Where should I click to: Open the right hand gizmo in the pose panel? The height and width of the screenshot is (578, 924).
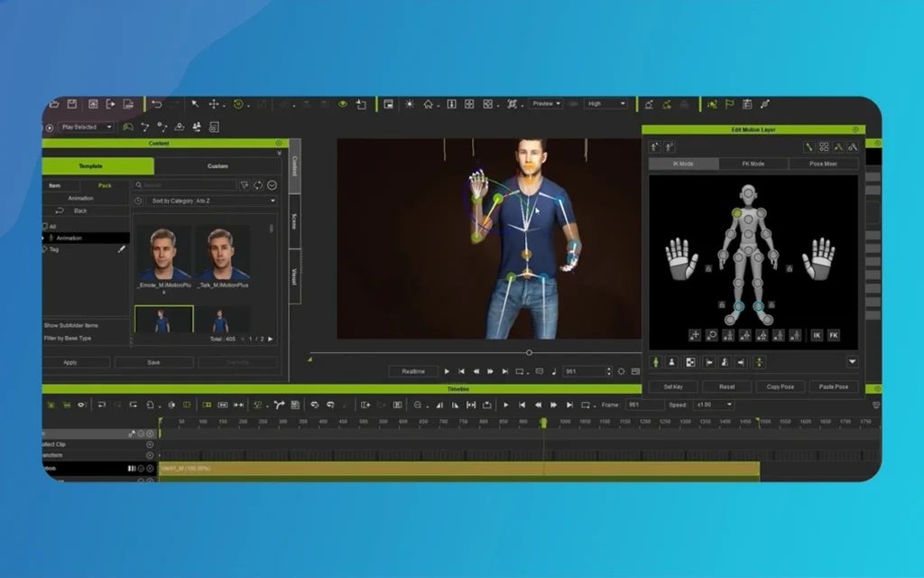[x=817, y=257]
